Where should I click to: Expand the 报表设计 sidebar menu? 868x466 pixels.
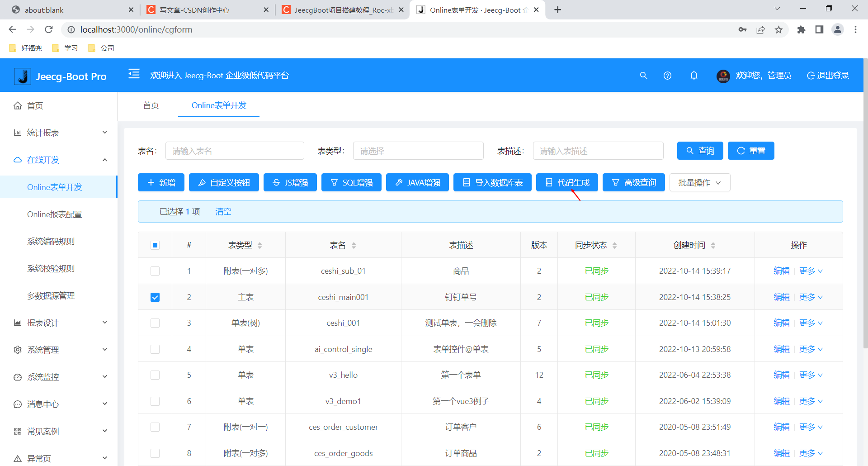point(59,323)
